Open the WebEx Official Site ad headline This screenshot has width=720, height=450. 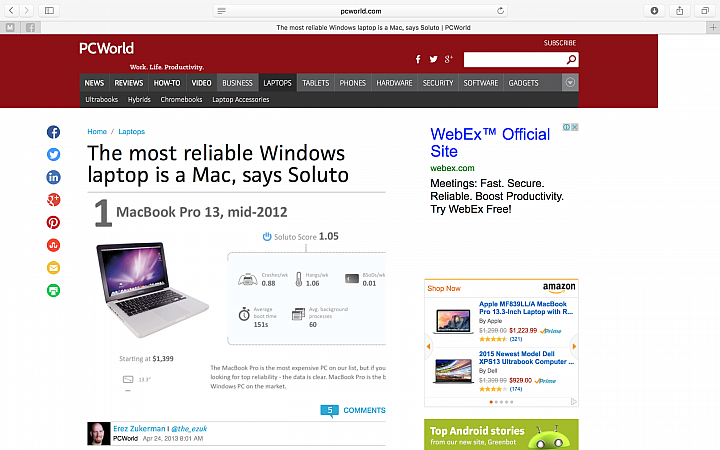point(490,143)
